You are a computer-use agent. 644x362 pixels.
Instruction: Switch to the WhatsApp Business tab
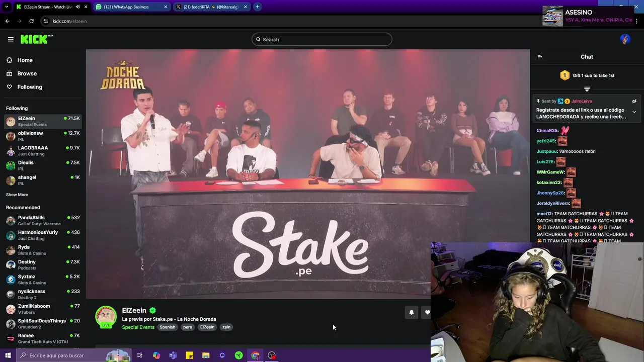[x=131, y=7]
